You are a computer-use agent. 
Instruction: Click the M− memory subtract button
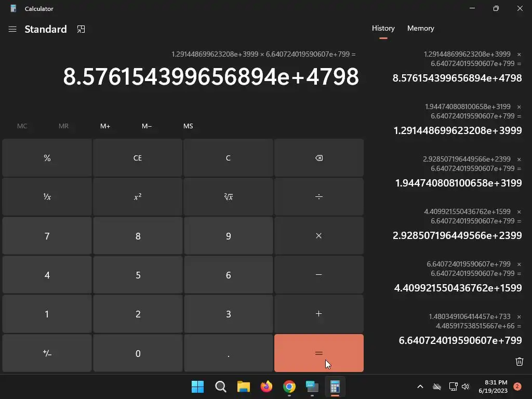pos(147,126)
